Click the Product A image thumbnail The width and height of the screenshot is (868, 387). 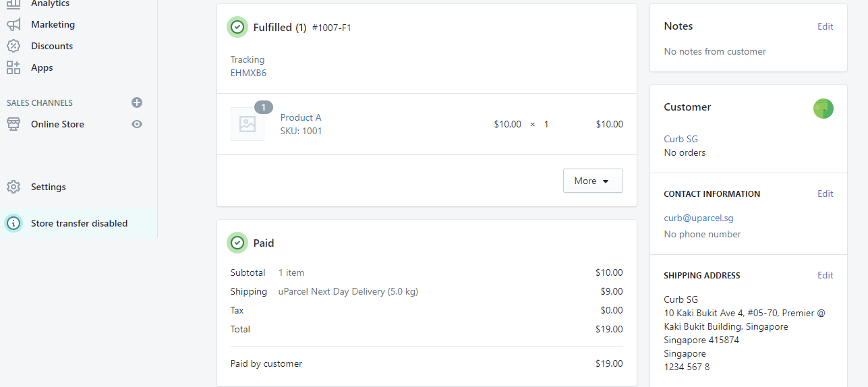tap(248, 124)
